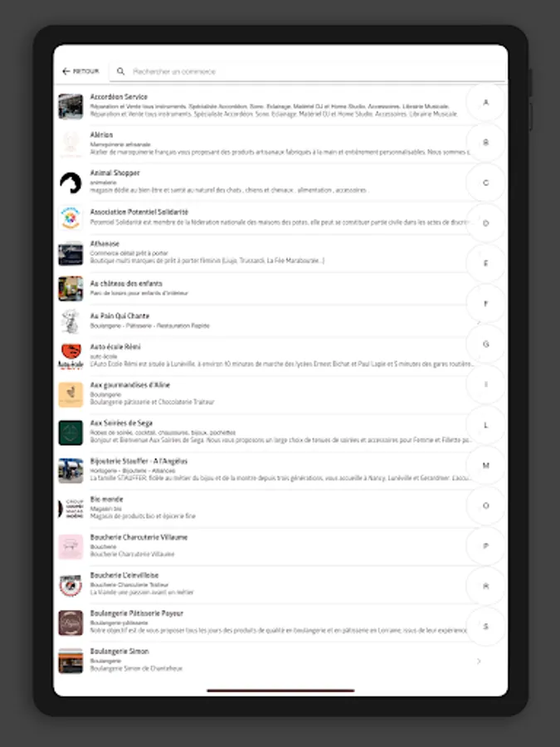The width and height of the screenshot is (560, 747).
Task: Open the Boulangerie Pâtisserie Payeur brown logo
Action: point(71,623)
